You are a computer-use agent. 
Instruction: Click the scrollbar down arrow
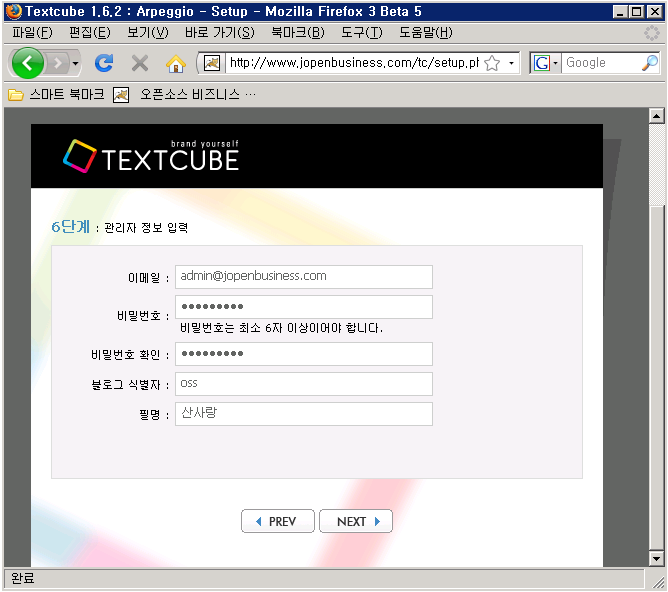pos(656,558)
